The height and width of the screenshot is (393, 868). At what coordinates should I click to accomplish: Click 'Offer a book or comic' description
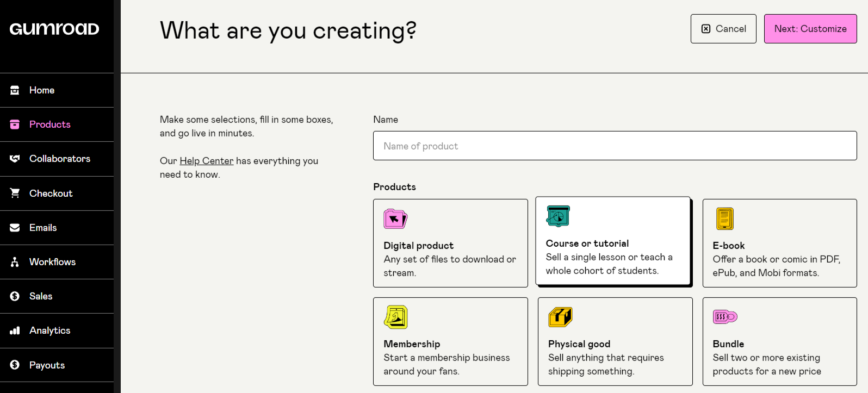(x=777, y=266)
